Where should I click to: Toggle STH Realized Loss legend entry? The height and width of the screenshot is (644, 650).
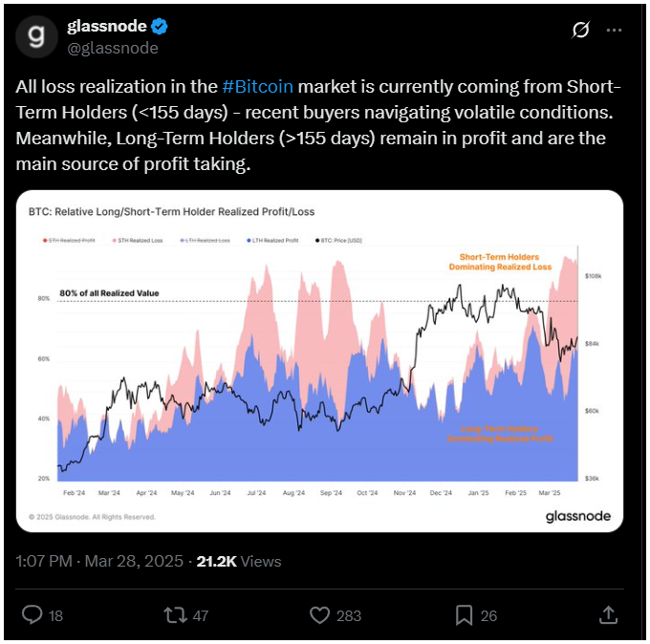[138, 241]
